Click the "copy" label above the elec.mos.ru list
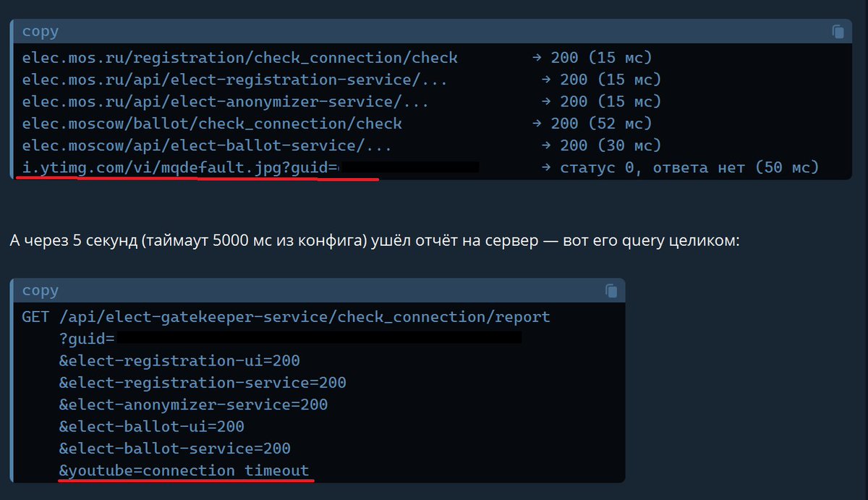Viewport: 868px width, 500px height. [41, 31]
